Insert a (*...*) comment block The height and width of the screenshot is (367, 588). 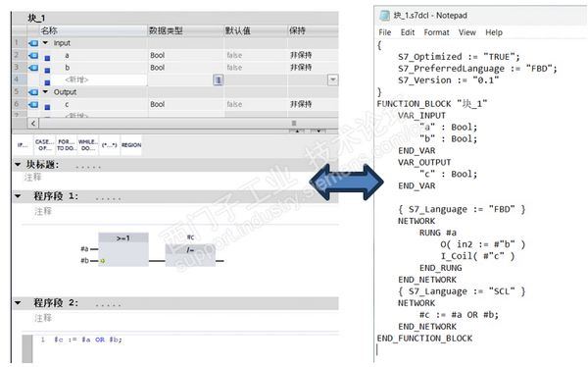coord(109,145)
